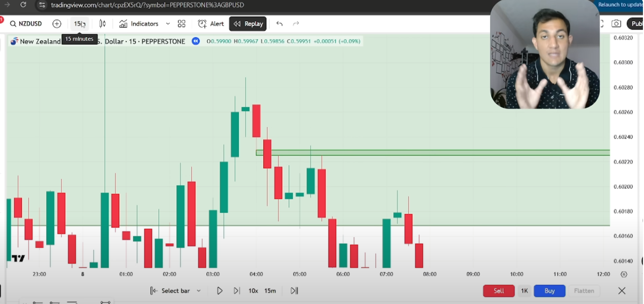The image size is (644, 304).
Task: Toggle Replay mode off
Action: (248, 24)
